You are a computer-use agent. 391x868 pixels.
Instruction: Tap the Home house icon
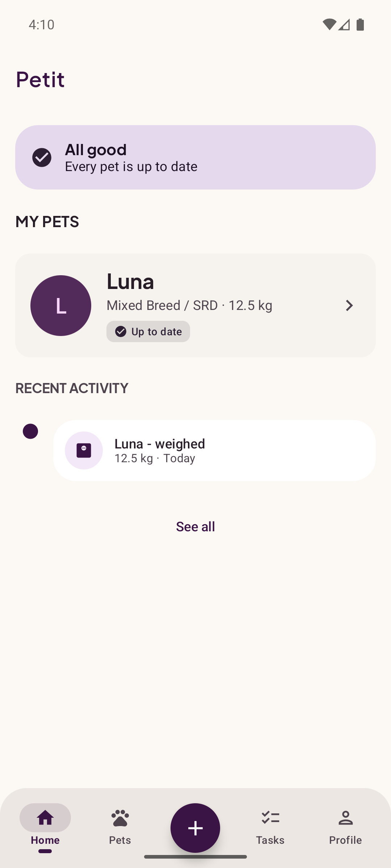(x=45, y=818)
